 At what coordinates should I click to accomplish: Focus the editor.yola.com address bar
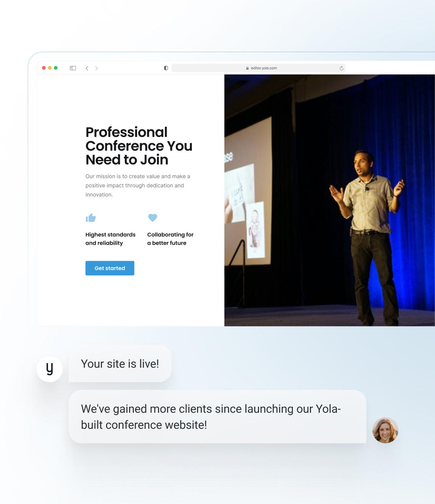click(x=264, y=68)
